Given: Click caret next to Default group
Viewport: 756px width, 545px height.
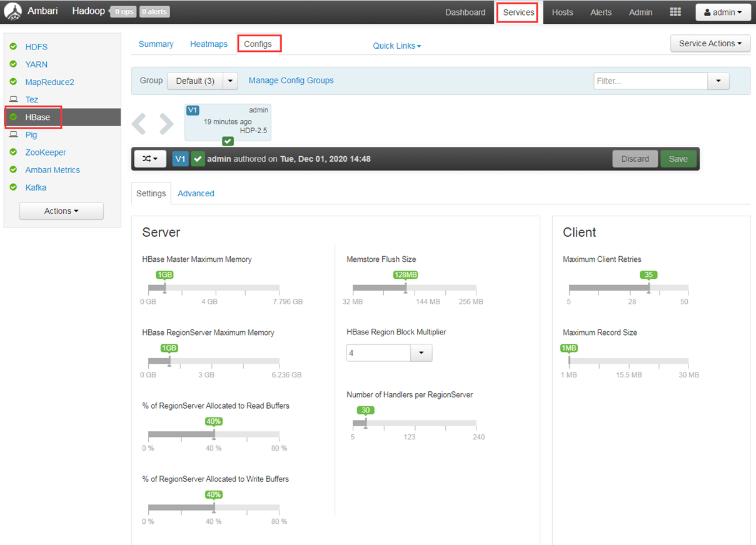Looking at the screenshot, I should pos(231,81).
